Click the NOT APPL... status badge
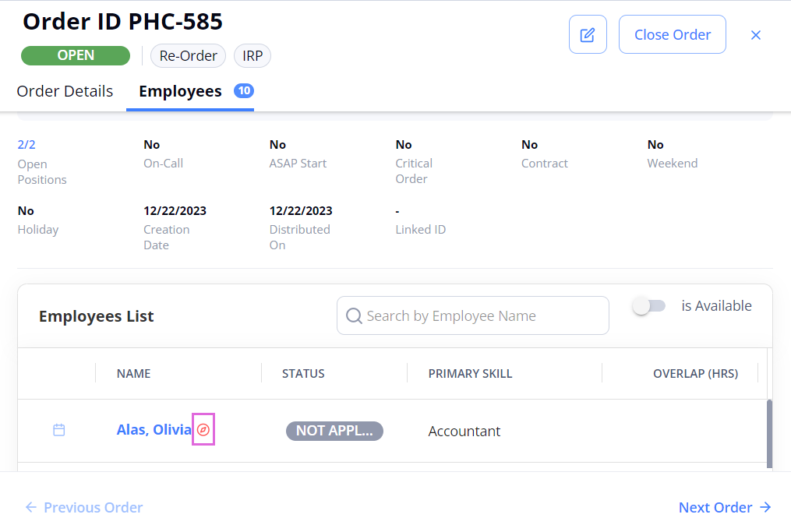Screen dimensions: 791x532 tap(334, 431)
